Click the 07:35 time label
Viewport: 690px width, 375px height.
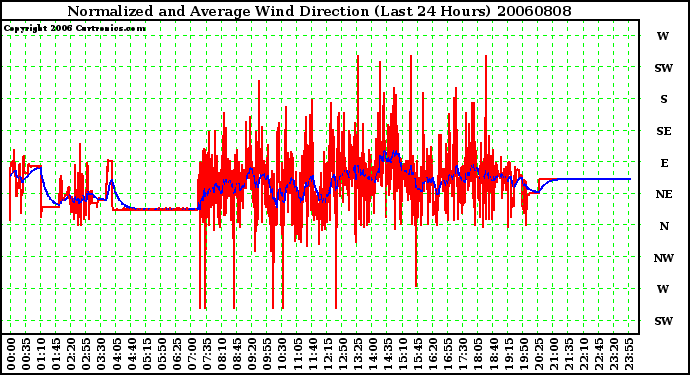[207, 354]
